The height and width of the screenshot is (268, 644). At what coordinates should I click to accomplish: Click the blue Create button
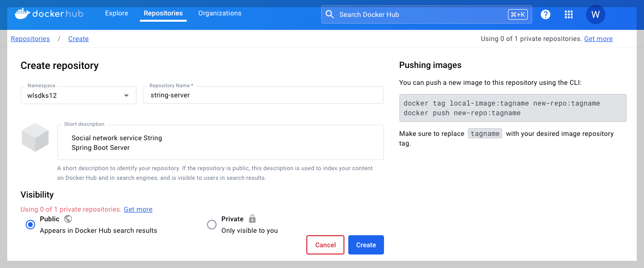click(366, 245)
